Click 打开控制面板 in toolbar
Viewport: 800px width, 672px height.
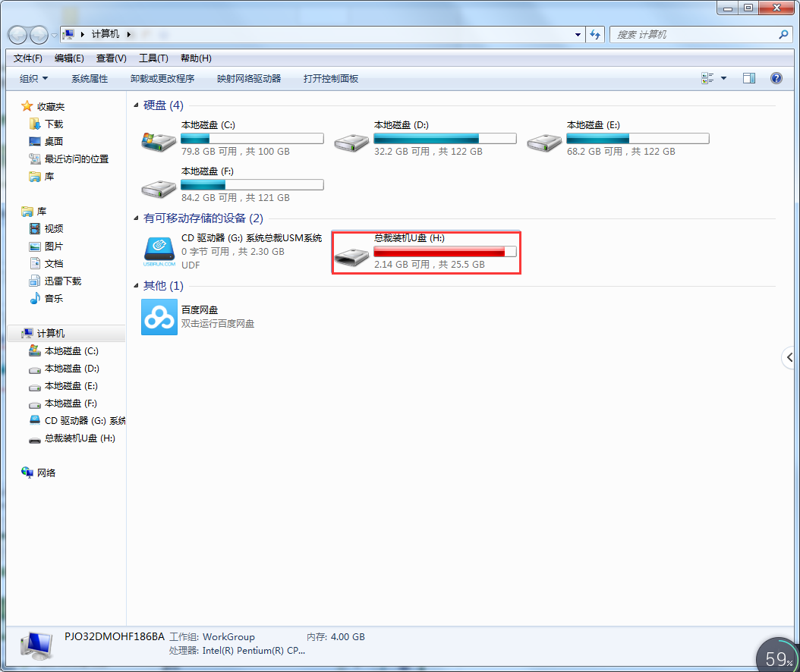(331, 78)
